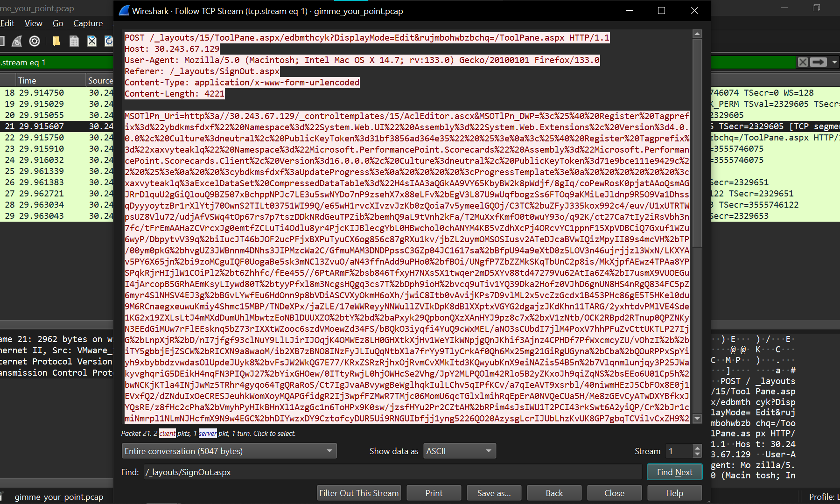Click gimme_your_point.pcap in status bar
The image size is (840, 504).
(x=59, y=497)
